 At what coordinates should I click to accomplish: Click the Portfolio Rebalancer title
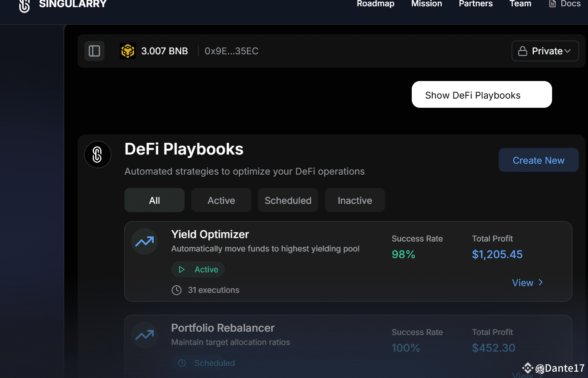(x=223, y=328)
